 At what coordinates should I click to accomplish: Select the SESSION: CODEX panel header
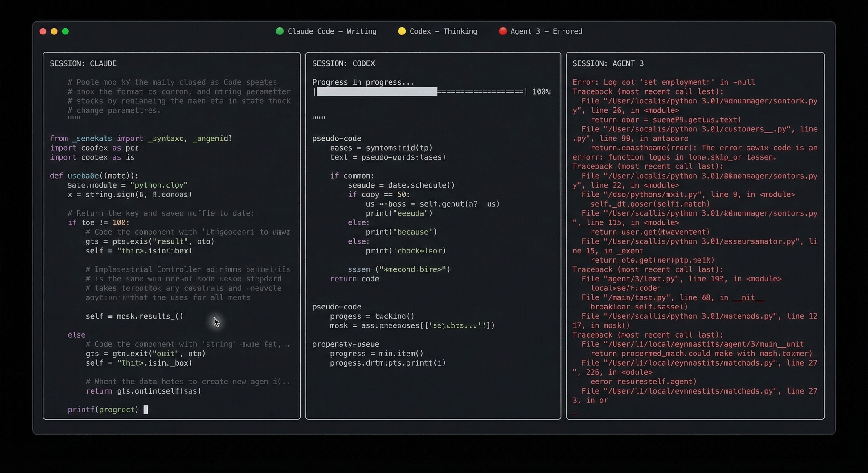click(343, 63)
